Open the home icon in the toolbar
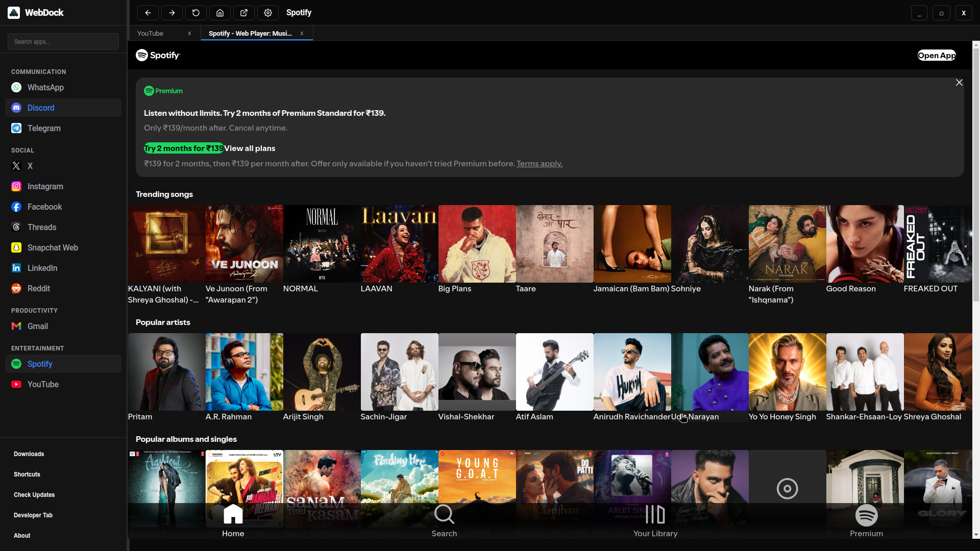Image resolution: width=980 pixels, height=551 pixels. click(220, 13)
